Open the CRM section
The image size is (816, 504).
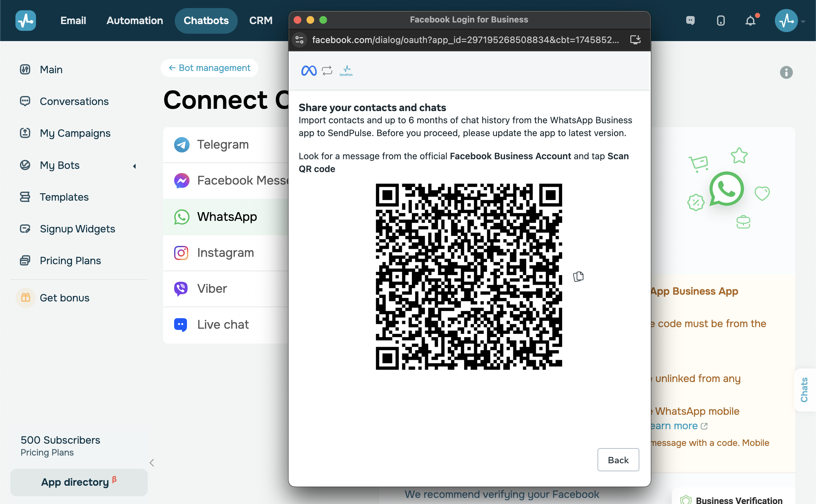261,20
